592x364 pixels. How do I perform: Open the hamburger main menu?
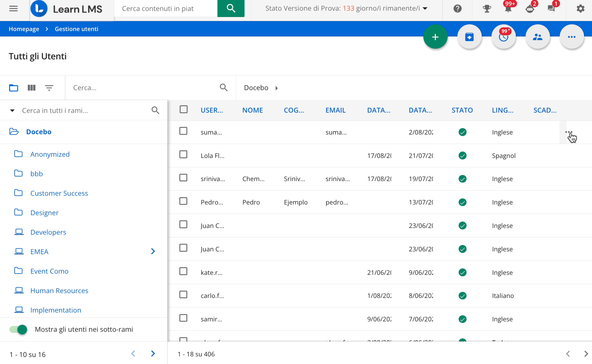(x=13, y=9)
